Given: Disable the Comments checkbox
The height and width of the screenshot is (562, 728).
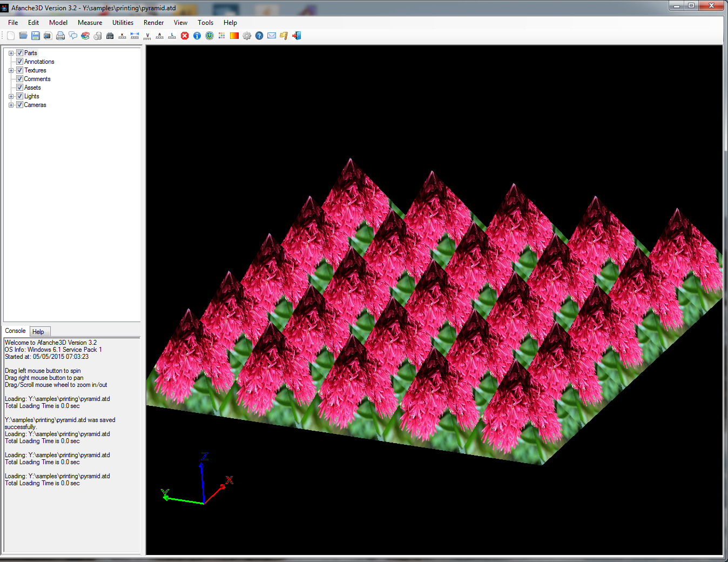Looking at the screenshot, I should pyautogui.click(x=19, y=79).
